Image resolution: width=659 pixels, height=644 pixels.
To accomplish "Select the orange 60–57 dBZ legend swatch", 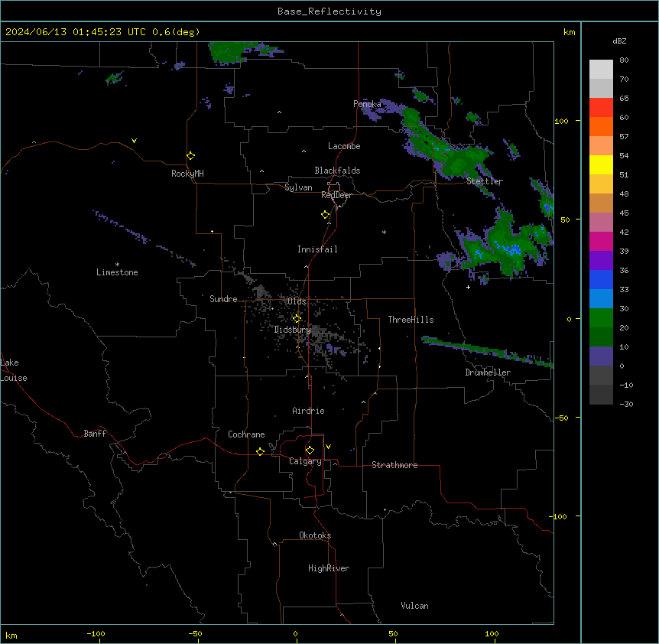I will [601, 126].
